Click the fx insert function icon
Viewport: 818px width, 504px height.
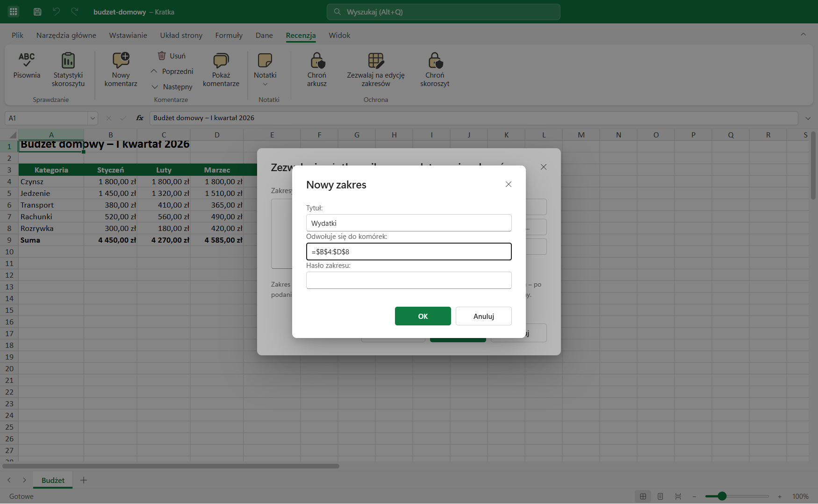140,118
